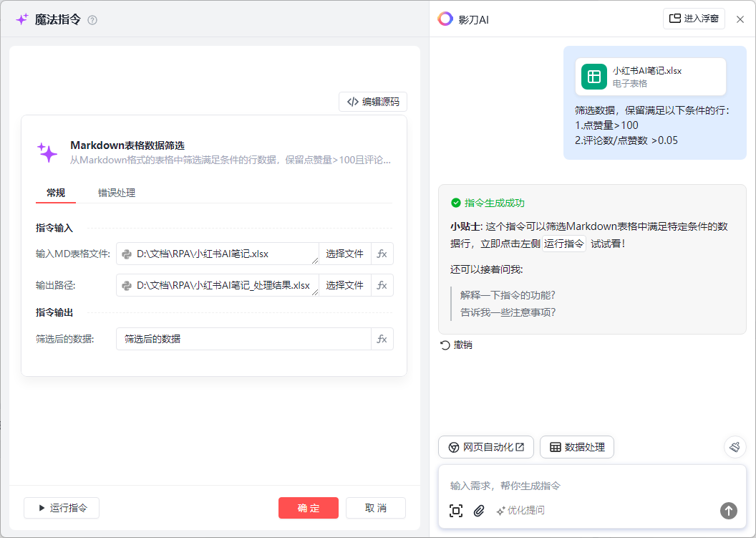756x538 pixels.
Task: Click the Chrome icon on 网页自动化 button
Action: point(454,447)
